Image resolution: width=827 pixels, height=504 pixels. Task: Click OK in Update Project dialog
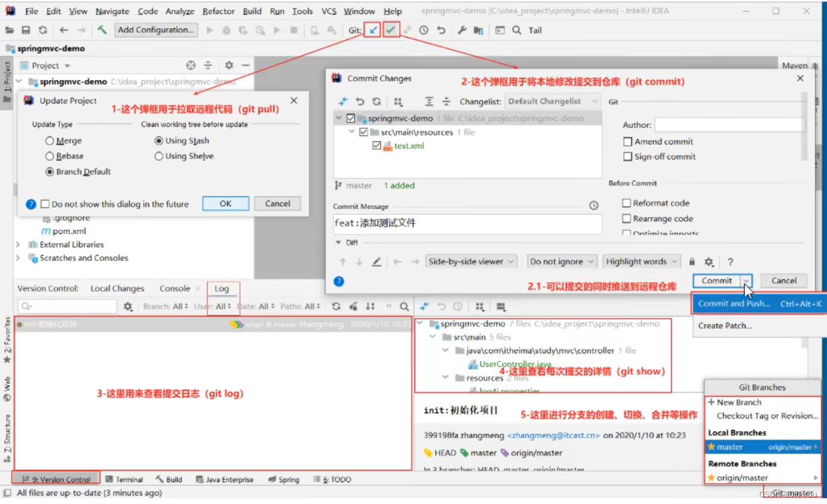tap(225, 204)
